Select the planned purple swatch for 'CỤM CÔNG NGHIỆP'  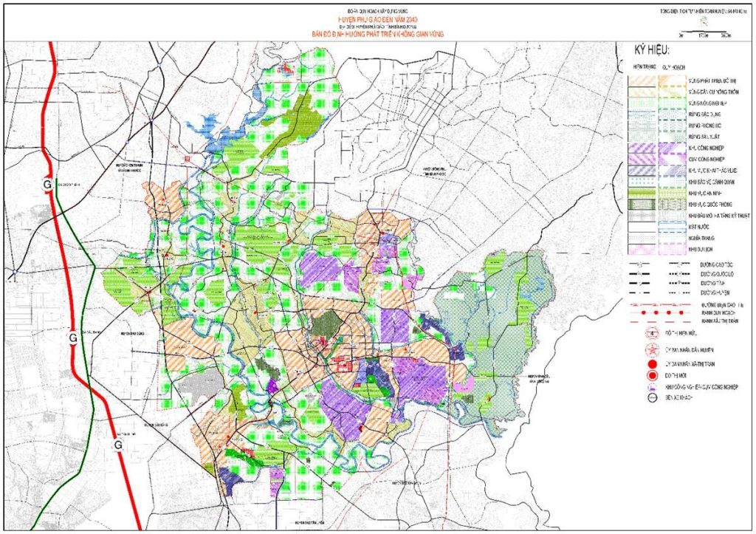click(672, 160)
